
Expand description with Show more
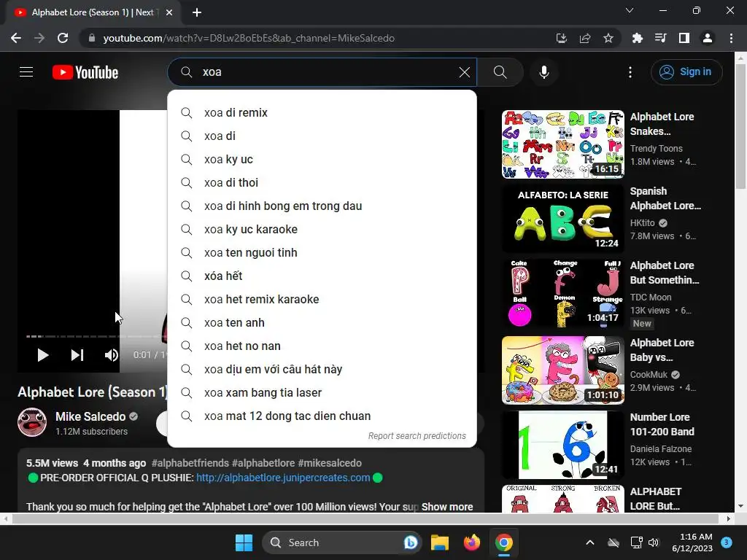[x=447, y=507]
